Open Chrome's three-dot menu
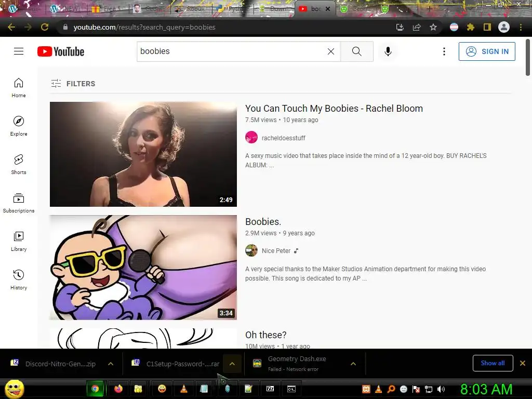 [x=521, y=27]
